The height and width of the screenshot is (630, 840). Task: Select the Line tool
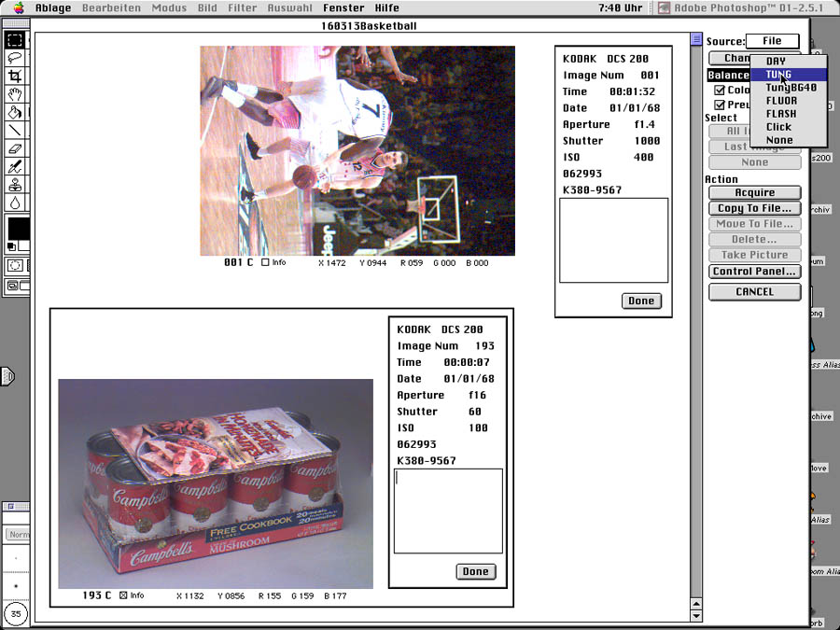[15, 130]
